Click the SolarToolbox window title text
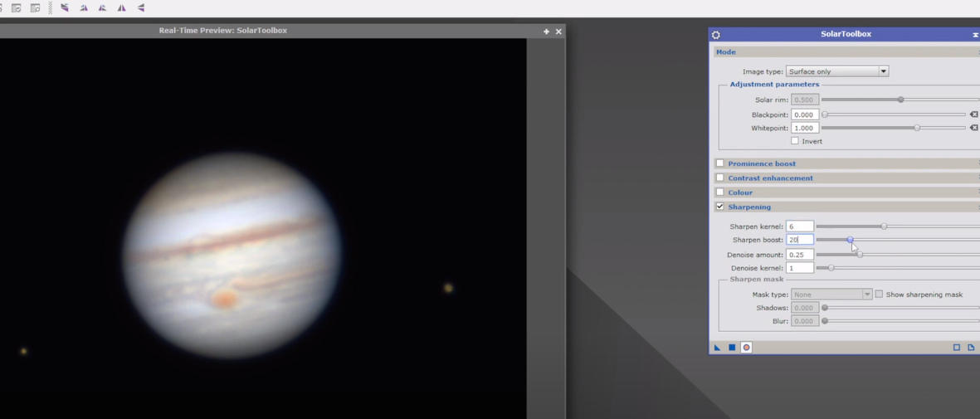Screen dimensions: 980x419 [846, 34]
